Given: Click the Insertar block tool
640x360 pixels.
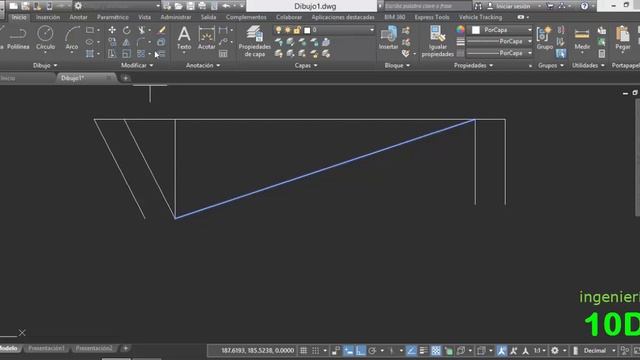Looking at the screenshot, I should 389,38.
